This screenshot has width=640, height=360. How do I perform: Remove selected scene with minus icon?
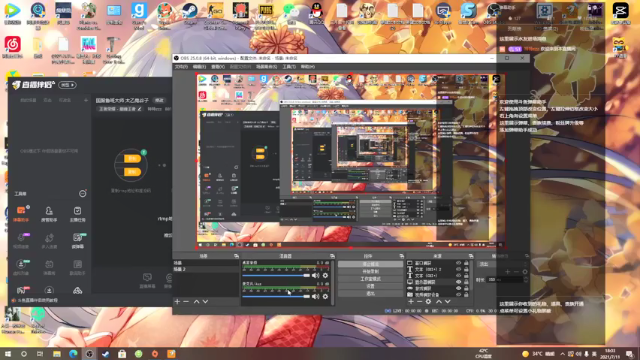tap(186, 301)
